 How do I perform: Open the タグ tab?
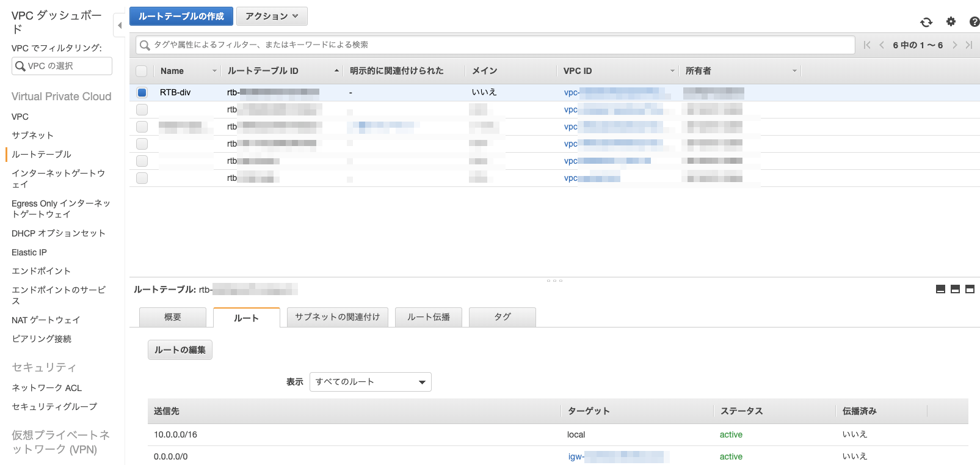pyautogui.click(x=503, y=317)
